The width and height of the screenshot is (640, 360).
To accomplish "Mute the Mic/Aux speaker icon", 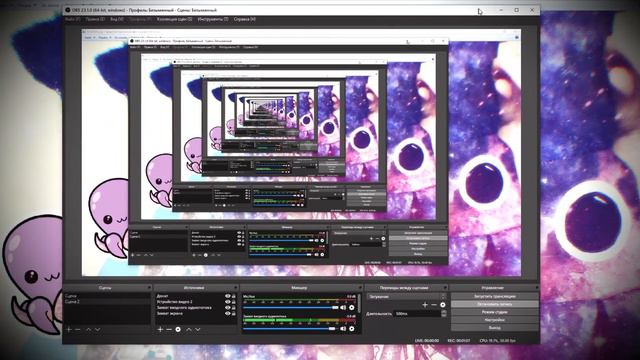I will tap(343, 307).
